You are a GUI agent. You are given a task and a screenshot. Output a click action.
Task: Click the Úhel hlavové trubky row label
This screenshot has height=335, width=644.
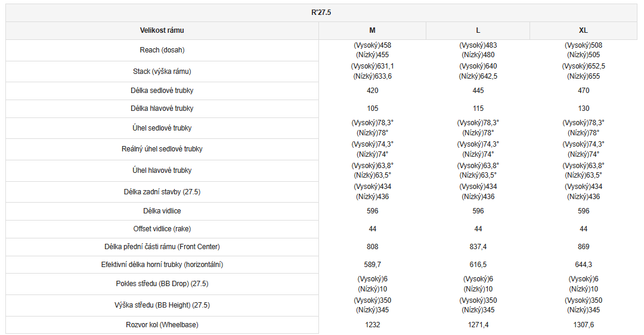[x=162, y=170]
